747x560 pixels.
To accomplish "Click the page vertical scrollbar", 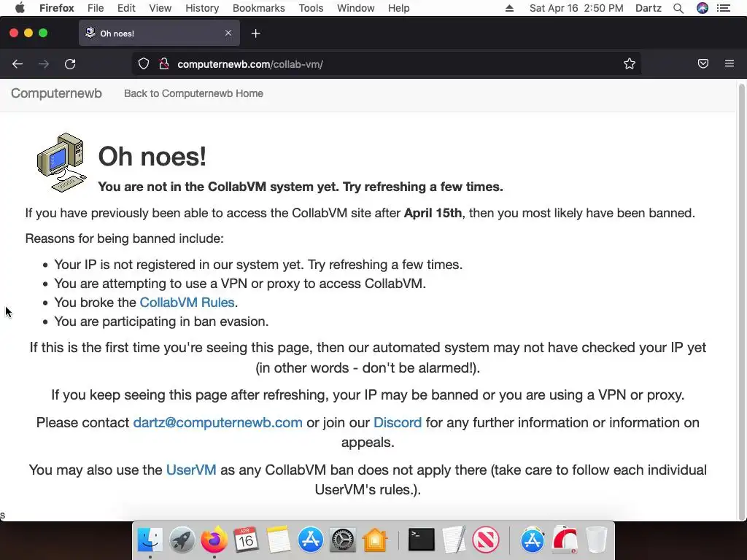I will (741, 301).
